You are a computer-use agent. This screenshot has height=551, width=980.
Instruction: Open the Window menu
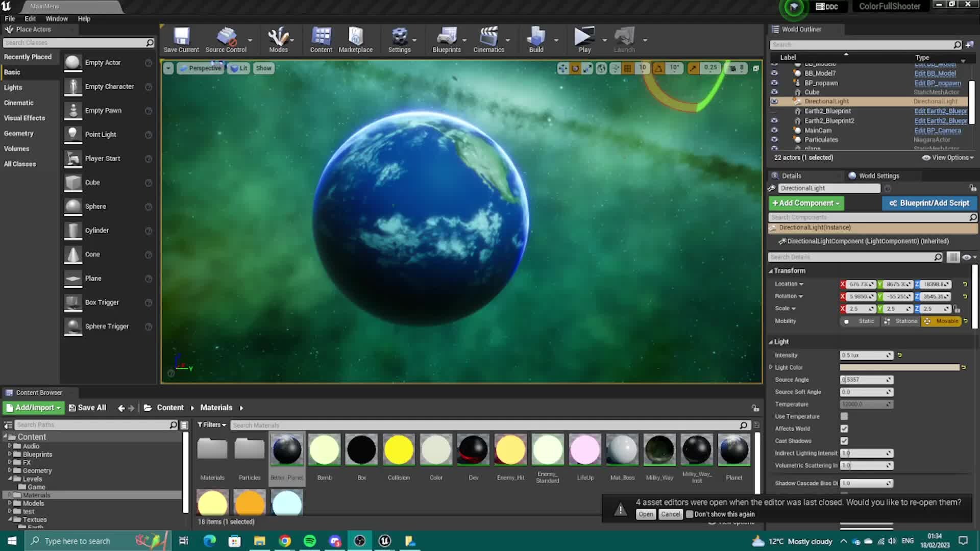pos(57,18)
